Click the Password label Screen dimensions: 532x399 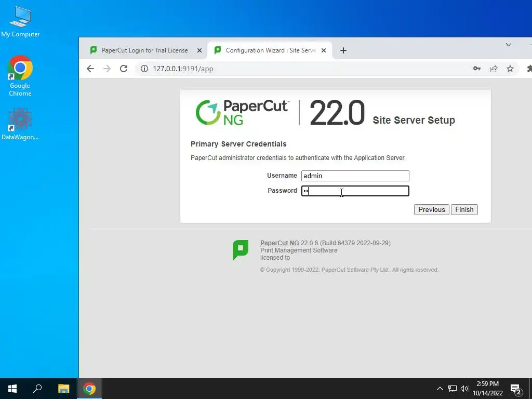click(x=282, y=191)
